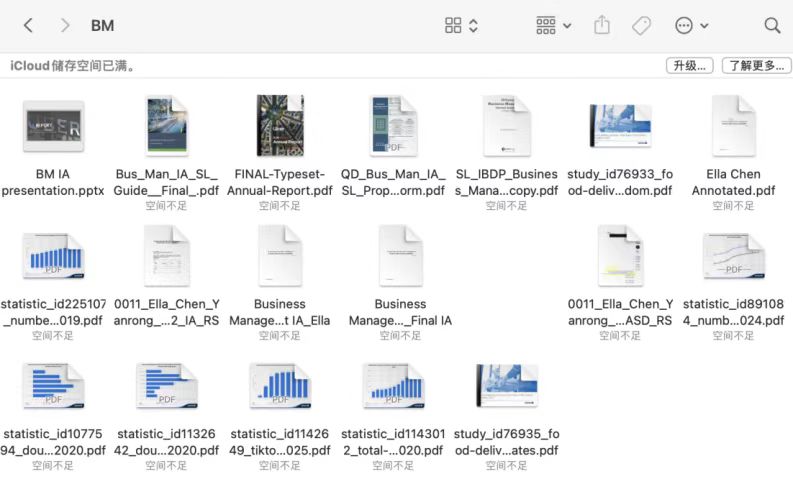Select the FINAL-Typeset-Annual-Report.pdf file icon
This screenshot has height=488, width=793.
[x=280, y=126]
